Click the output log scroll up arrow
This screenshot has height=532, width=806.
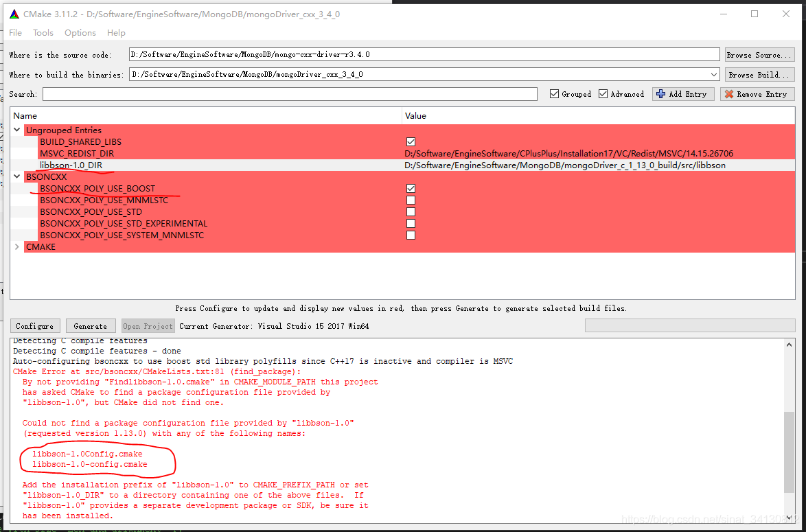(x=789, y=345)
